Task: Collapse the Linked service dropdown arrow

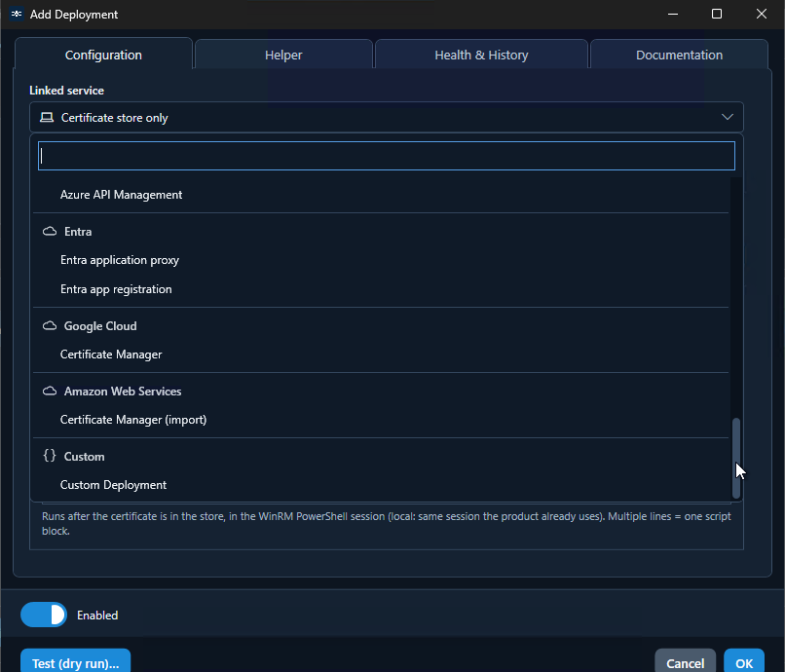Action: coord(727,117)
